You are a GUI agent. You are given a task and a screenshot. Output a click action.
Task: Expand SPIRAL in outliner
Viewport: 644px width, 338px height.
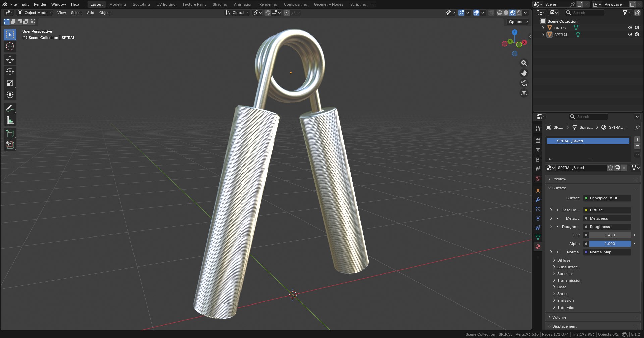[543, 35]
